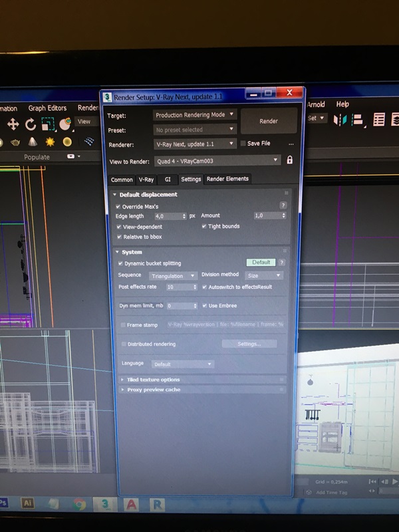Switch to the GI tab
Image resolution: width=399 pixels, height=532 pixels.
tap(168, 180)
